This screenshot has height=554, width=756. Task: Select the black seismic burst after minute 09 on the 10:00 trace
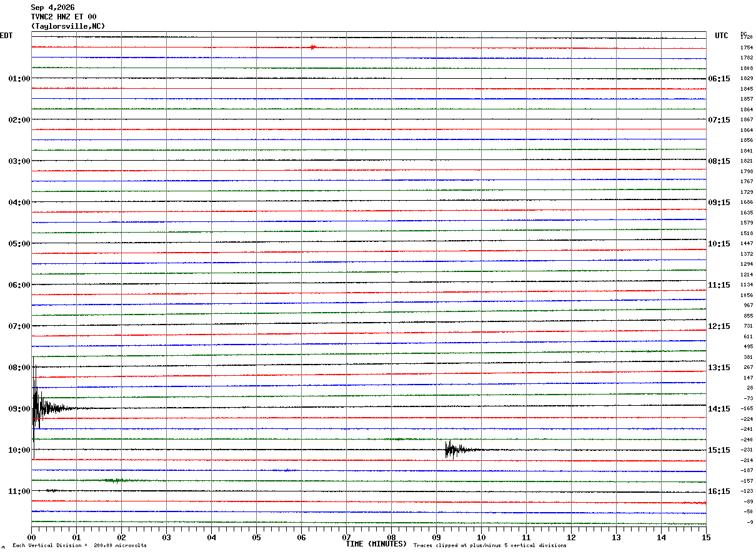point(461,450)
